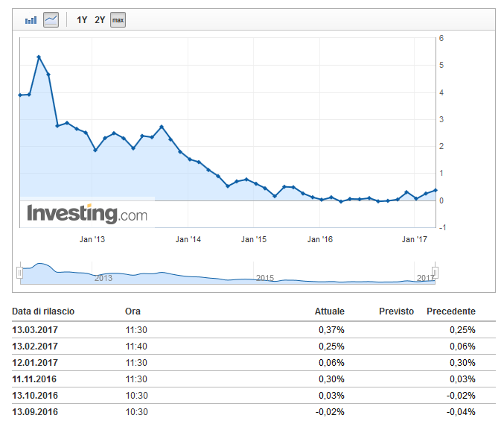Select the line chart view icon
Viewport: 504px width, 424px height.
tap(51, 20)
